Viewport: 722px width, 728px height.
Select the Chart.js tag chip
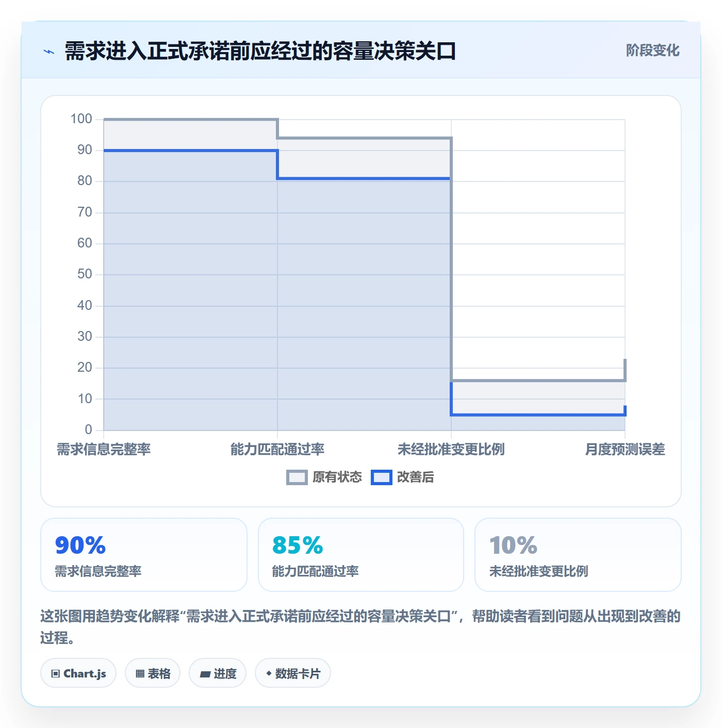(78, 673)
